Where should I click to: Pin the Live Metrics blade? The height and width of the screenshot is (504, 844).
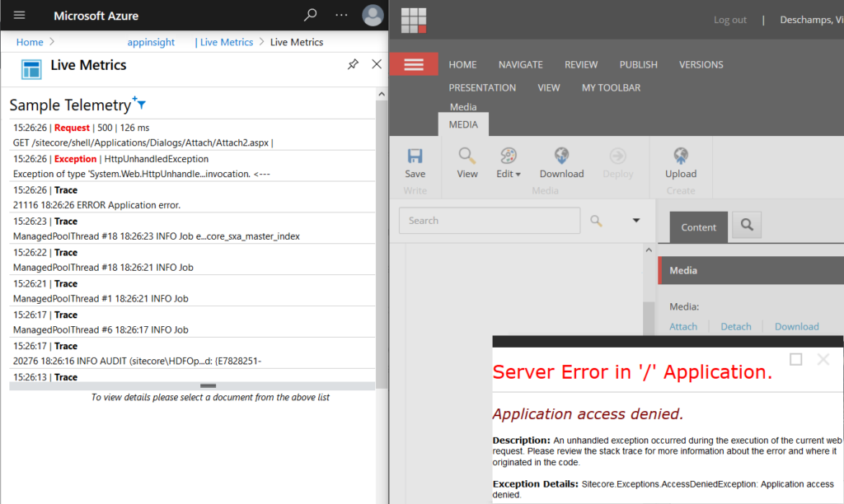(x=353, y=64)
